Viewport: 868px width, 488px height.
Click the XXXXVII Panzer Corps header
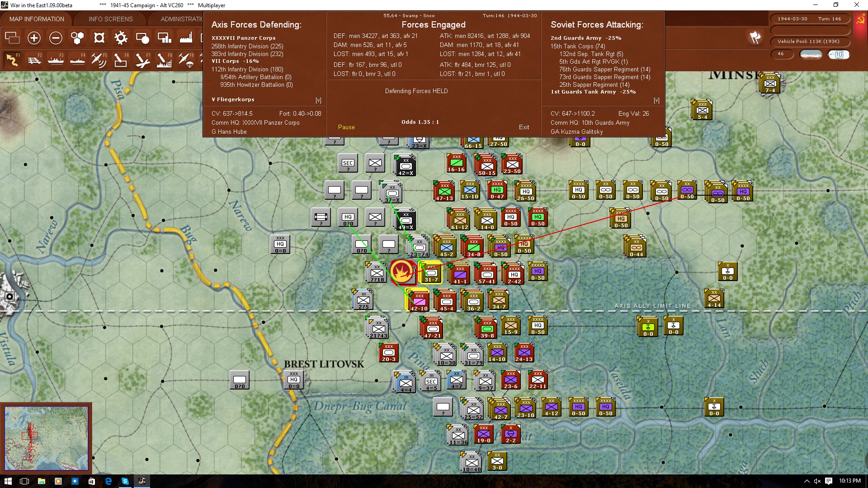(x=243, y=38)
